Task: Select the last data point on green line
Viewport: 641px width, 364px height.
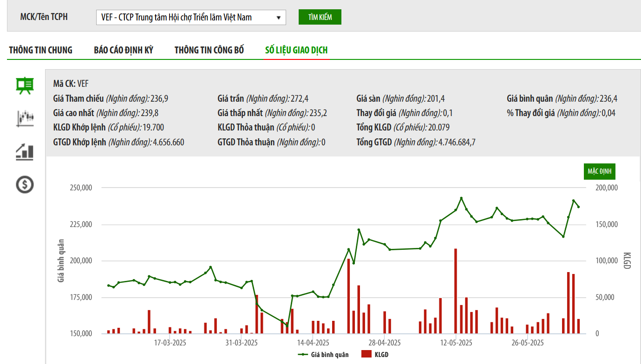Action: click(578, 207)
